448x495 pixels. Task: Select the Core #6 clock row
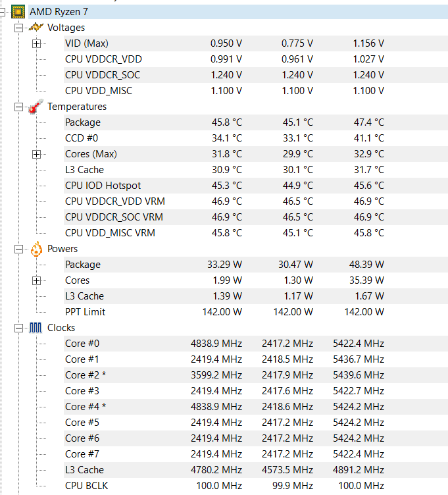256,438
